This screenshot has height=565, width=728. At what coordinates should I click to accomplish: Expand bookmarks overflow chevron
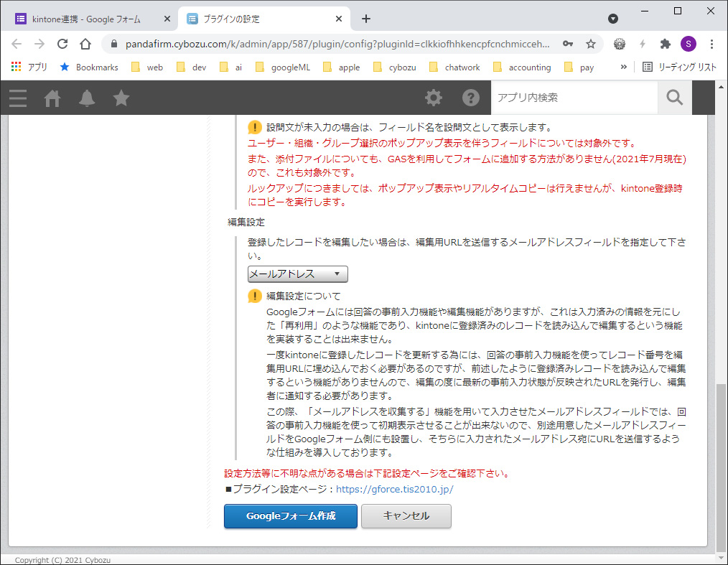(x=623, y=67)
